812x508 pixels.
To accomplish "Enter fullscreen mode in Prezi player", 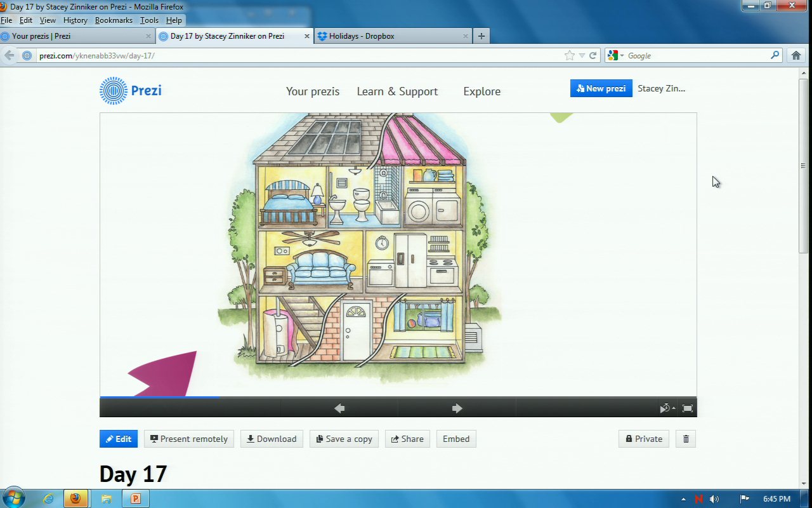I will click(x=688, y=408).
